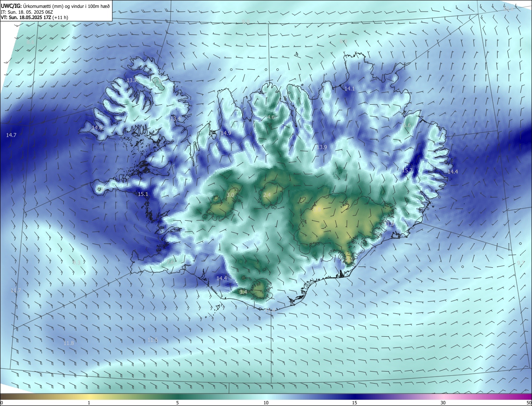The height and width of the screenshot is (406, 532).
Task: Click the legend tick label 0
Action: 2,403
